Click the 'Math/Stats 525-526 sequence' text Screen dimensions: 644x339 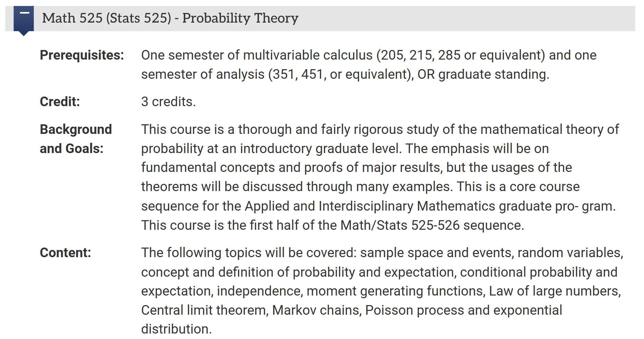[x=431, y=225]
